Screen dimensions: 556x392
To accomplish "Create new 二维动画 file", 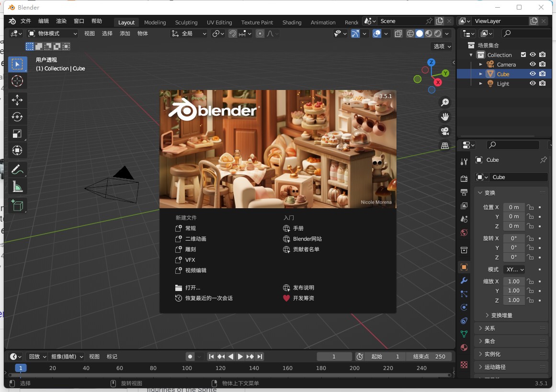I will [x=191, y=239].
